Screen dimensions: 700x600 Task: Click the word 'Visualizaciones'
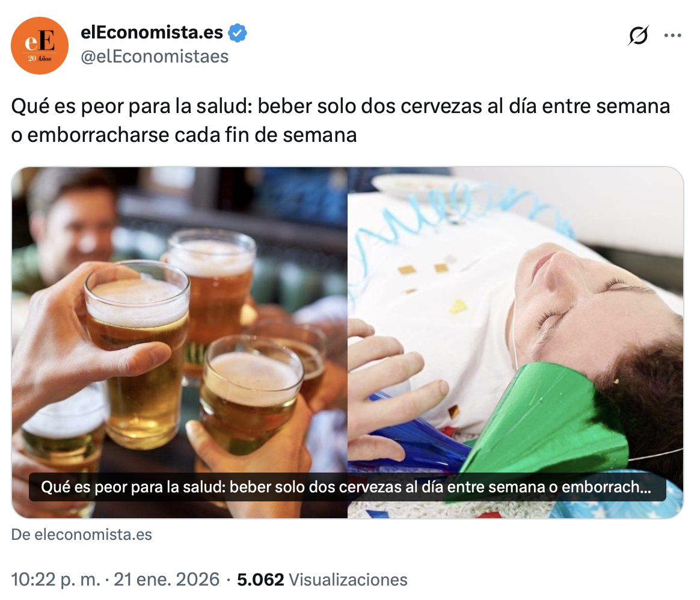click(348, 580)
